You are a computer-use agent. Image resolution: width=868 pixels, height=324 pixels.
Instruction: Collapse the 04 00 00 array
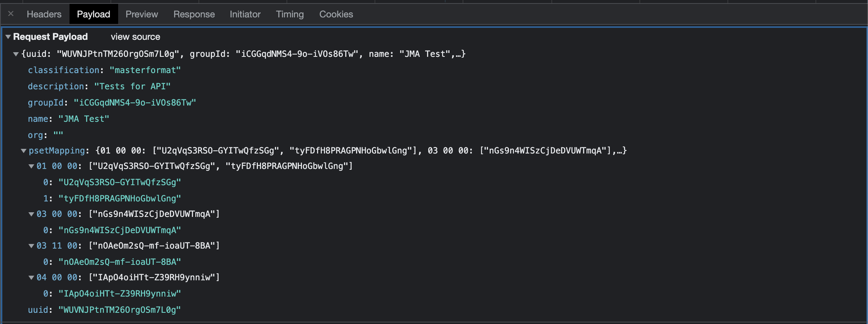coord(31,278)
